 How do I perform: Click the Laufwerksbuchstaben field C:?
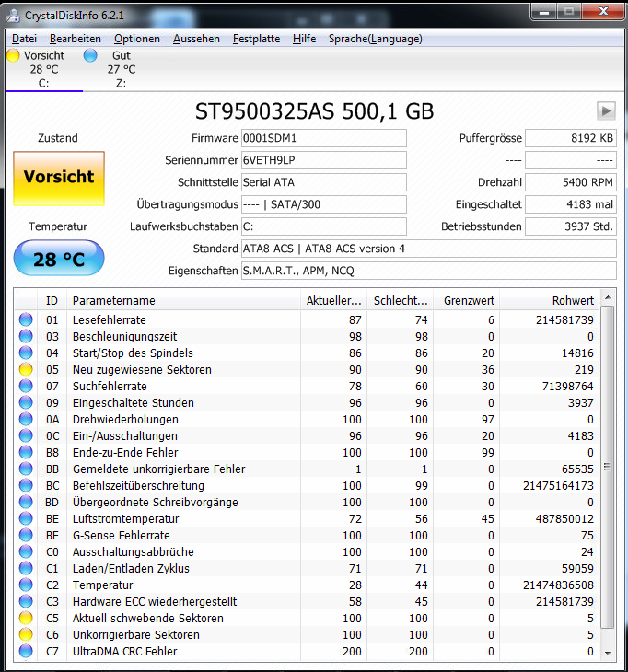click(x=323, y=226)
